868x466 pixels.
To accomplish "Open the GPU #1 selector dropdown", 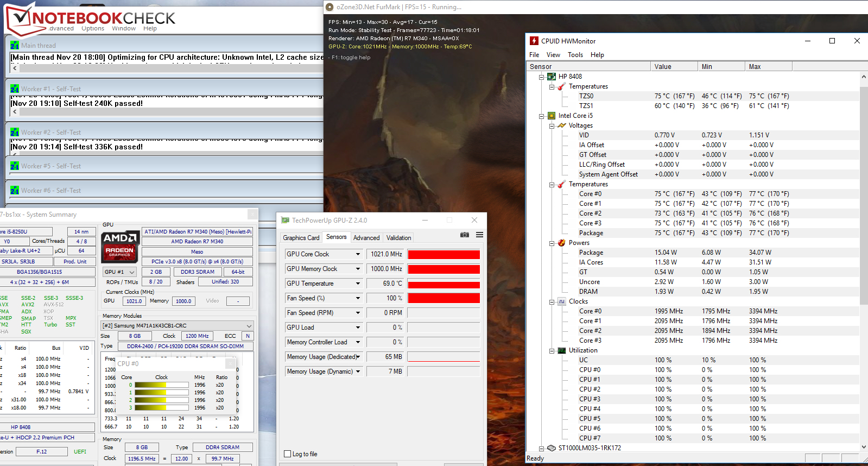I will point(131,272).
